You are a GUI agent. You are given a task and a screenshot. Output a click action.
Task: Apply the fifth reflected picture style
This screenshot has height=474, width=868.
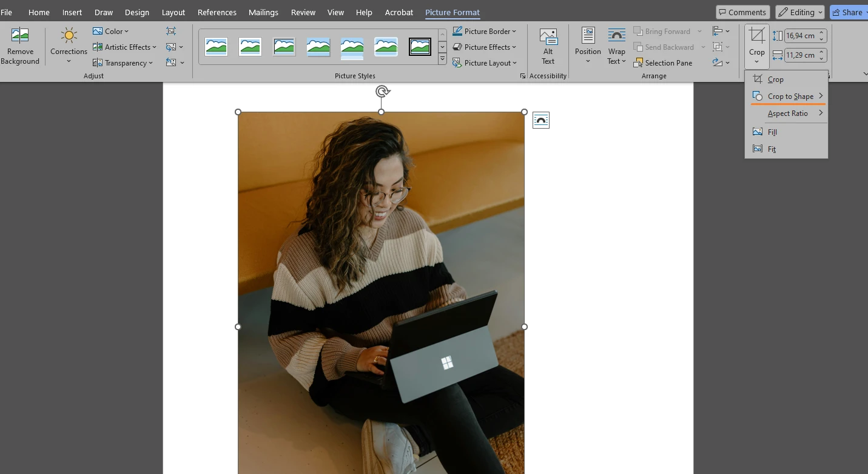(x=352, y=48)
